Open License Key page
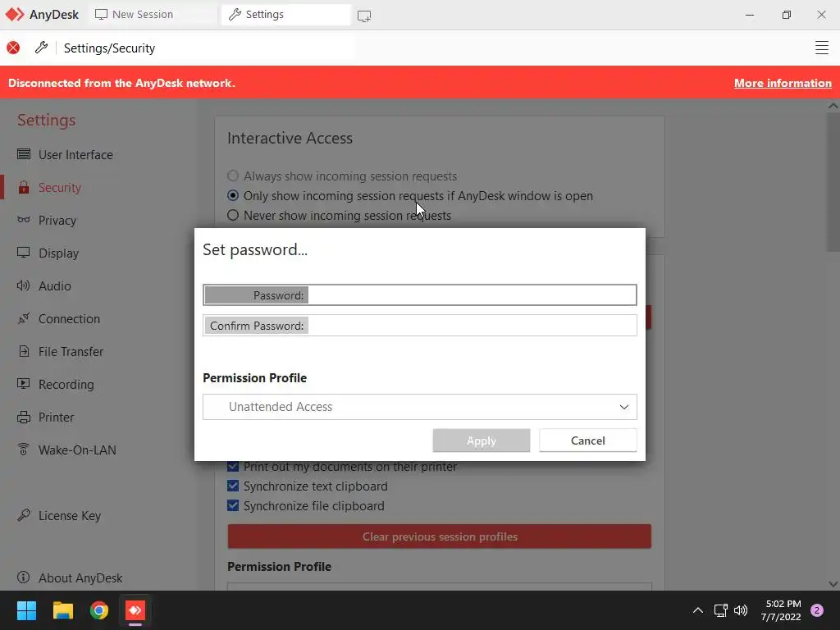This screenshot has width=840, height=630. pyautogui.click(x=70, y=516)
